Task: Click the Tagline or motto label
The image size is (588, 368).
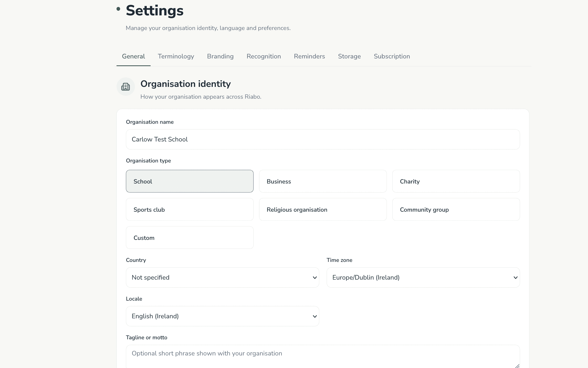Action: coord(146,338)
